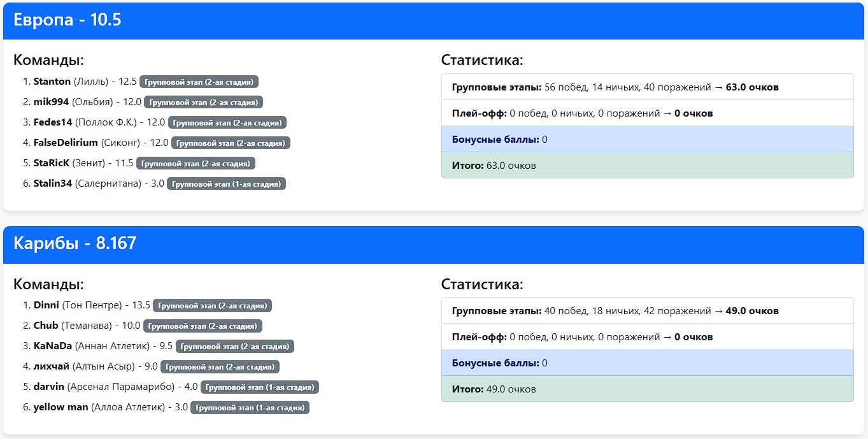The image size is (868, 439).
Task: Click Команды heading in Европа card
Action: tap(49, 61)
